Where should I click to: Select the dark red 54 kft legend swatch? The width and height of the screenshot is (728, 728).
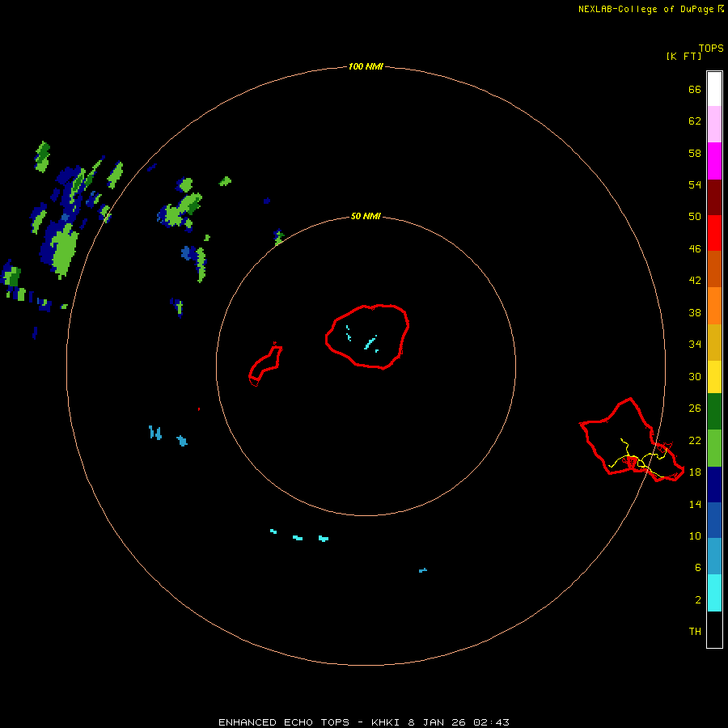(714, 197)
